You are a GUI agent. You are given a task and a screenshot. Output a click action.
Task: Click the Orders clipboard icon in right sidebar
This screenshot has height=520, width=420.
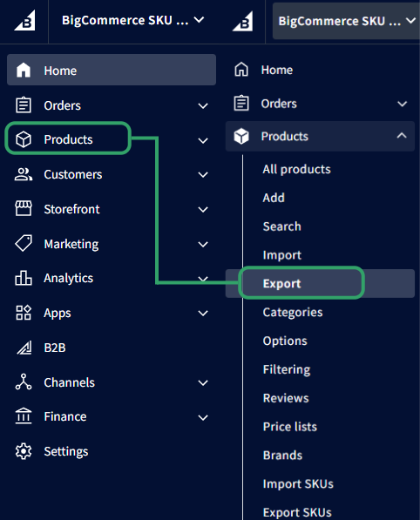(x=241, y=103)
